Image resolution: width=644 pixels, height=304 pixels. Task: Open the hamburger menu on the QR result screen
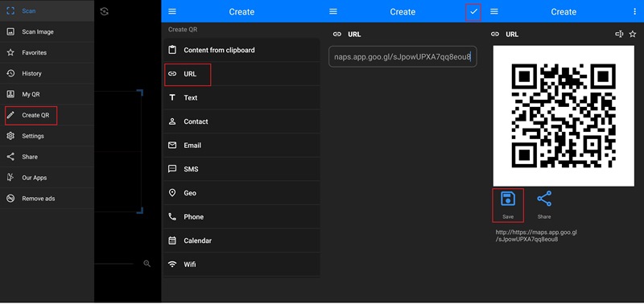pos(494,11)
